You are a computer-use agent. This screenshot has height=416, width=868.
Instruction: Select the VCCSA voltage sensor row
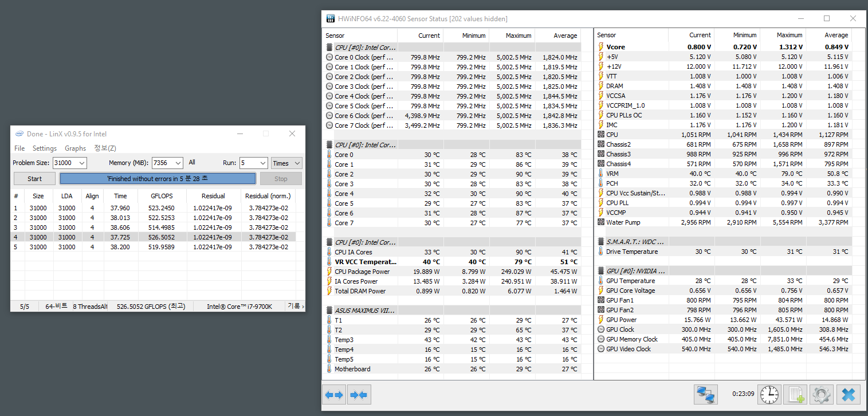pos(724,96)
